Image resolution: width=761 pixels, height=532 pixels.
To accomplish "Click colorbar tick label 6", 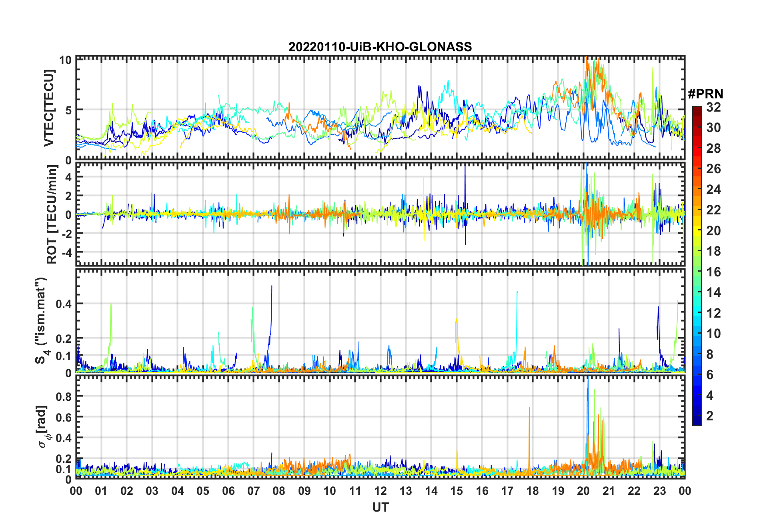I will click(710, 375).
